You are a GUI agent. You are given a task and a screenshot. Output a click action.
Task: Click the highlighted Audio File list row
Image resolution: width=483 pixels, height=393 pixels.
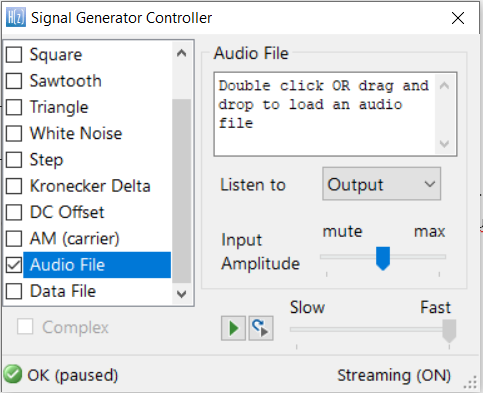97,265
